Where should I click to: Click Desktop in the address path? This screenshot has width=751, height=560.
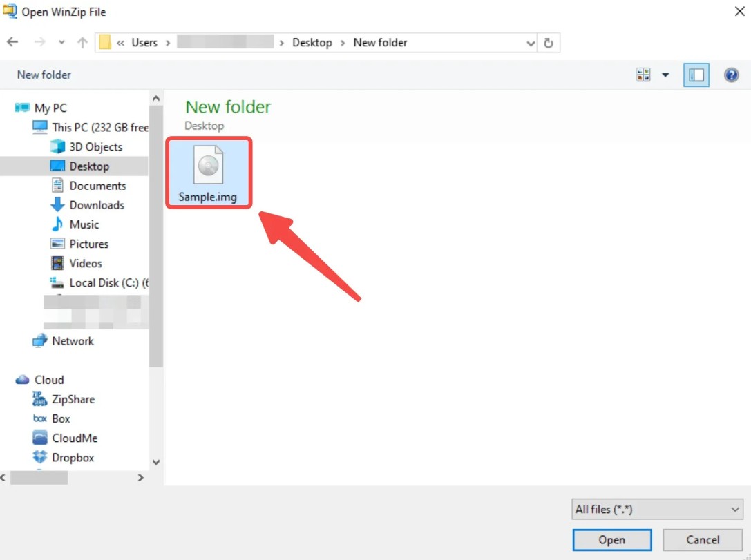pyautogui.click(x=312, y=43)
